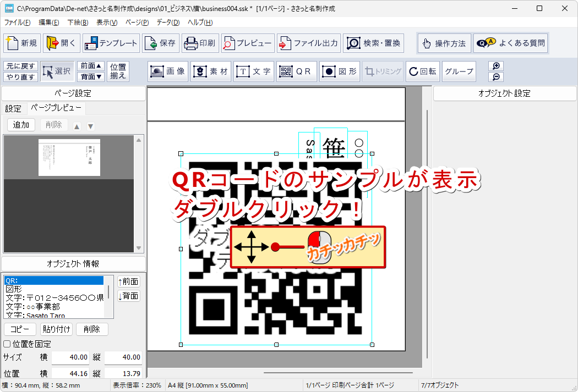Save the design with 保存
The height and width of the screenshot is (392, 578).
click(161, 43)
